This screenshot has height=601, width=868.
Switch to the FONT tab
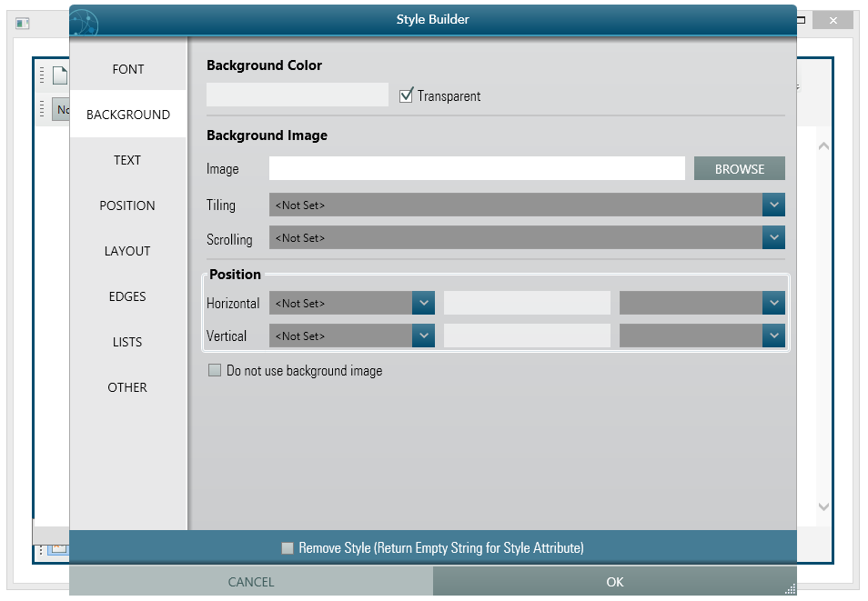pyautogui.click(x=128, y=69)
